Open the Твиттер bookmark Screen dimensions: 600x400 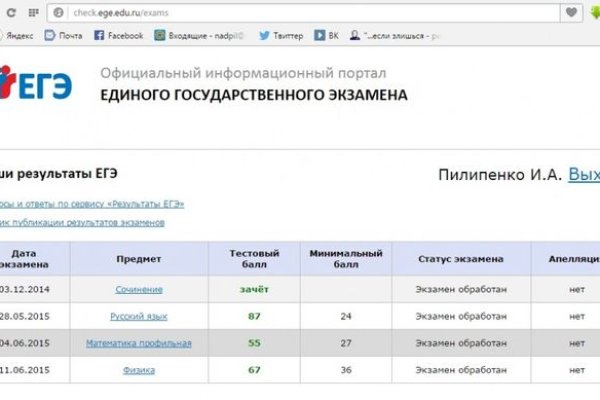click(280, 35)
